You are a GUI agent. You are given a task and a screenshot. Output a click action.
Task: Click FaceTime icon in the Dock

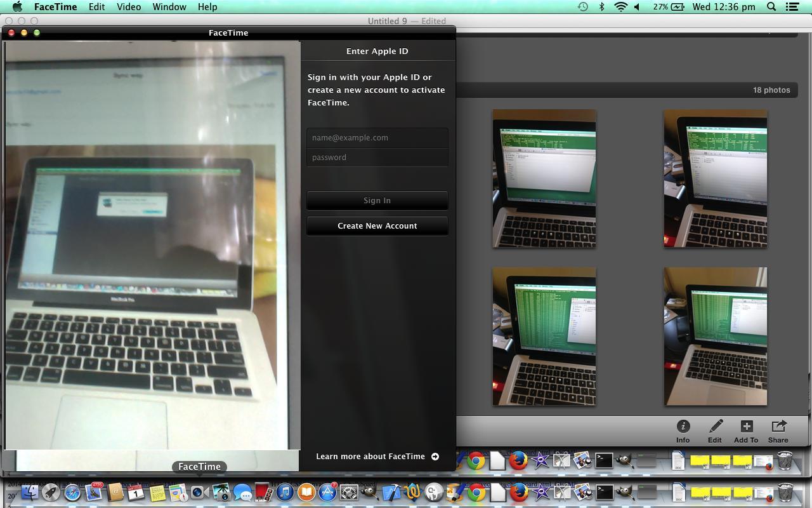pyautogui.click(x=199, y=493)
